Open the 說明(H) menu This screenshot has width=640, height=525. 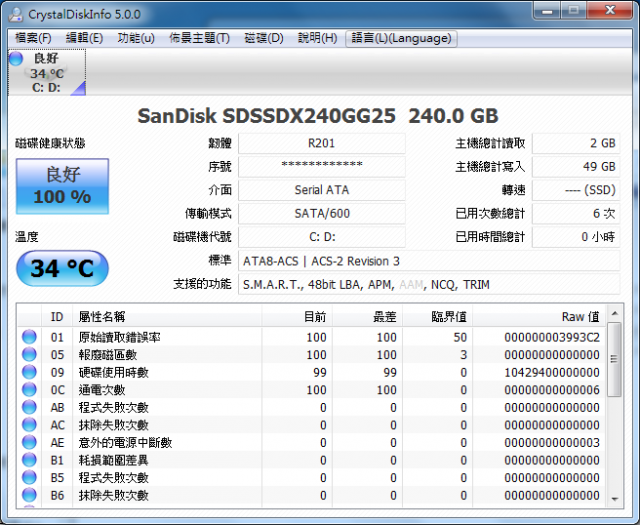pos(318,38)
